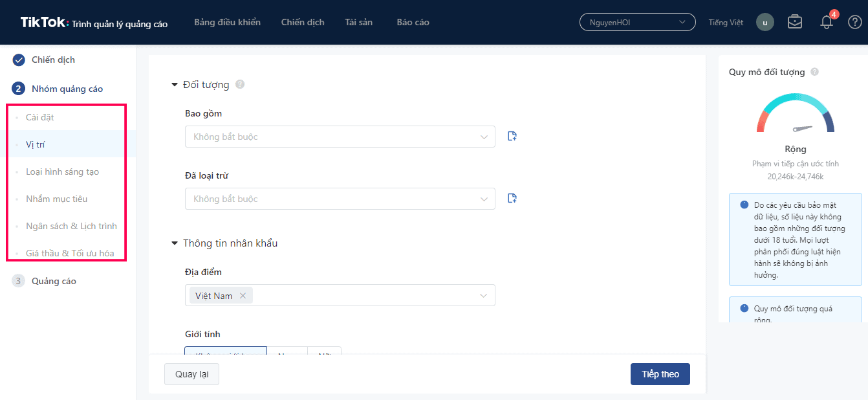
Task: Click the user avatar icon
Action: click(765, 22)
